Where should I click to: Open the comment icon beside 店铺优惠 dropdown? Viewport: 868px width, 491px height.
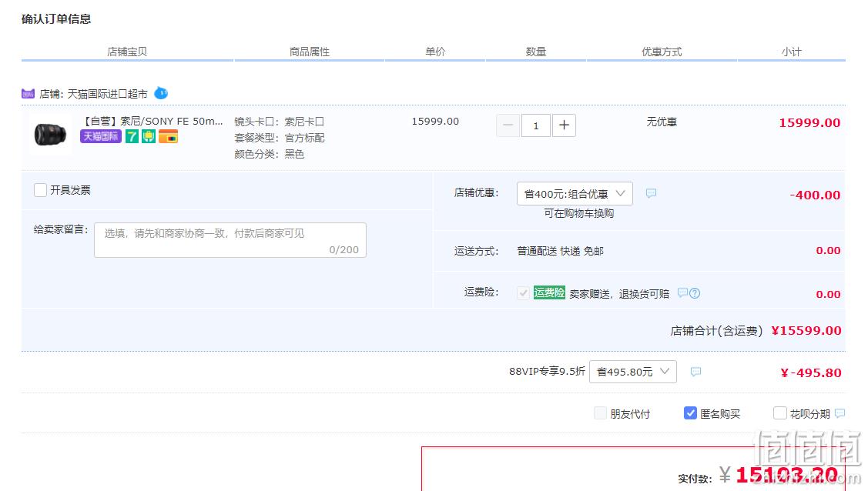[x=651, y=193]
